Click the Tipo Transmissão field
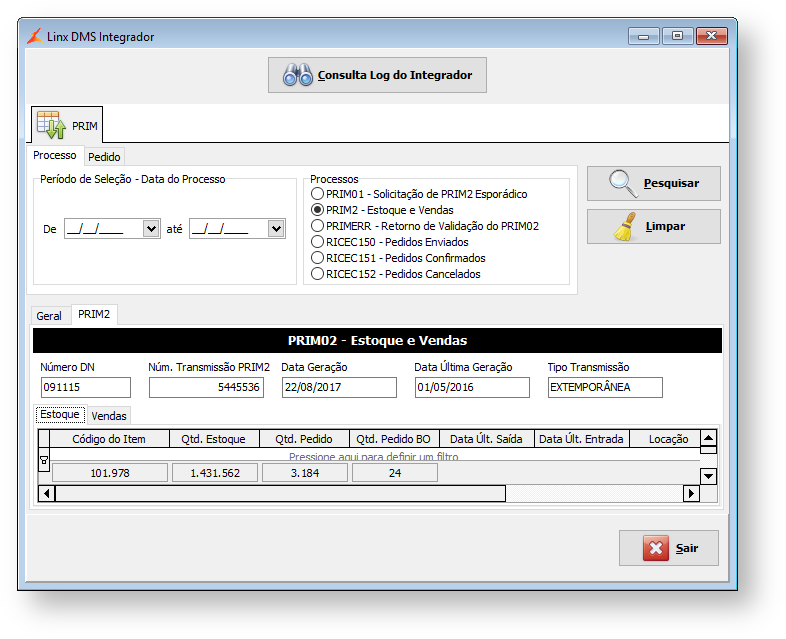This screenshot has height=639, width=786. pyautogui.click(x=605, y=387)
